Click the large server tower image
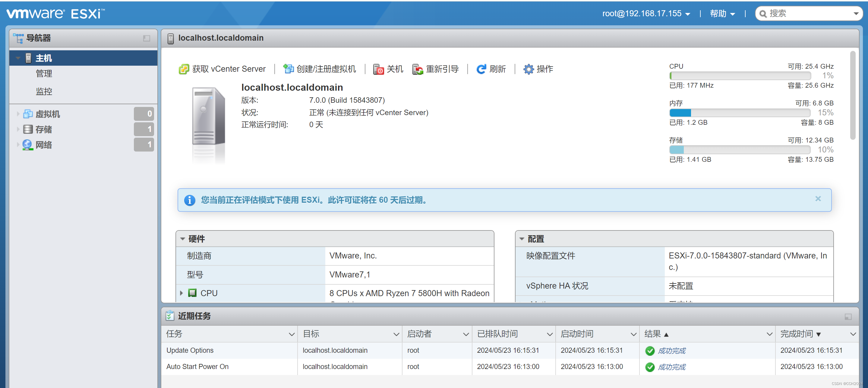The width and height of the screenshot is (868, 388). (x=209, y=116)
